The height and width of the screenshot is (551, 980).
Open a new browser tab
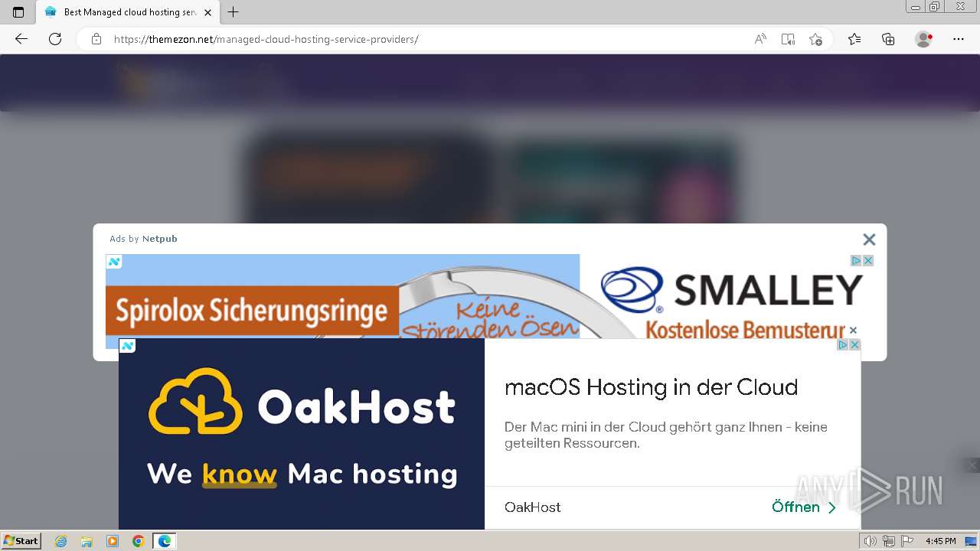[x=234, y=12]
